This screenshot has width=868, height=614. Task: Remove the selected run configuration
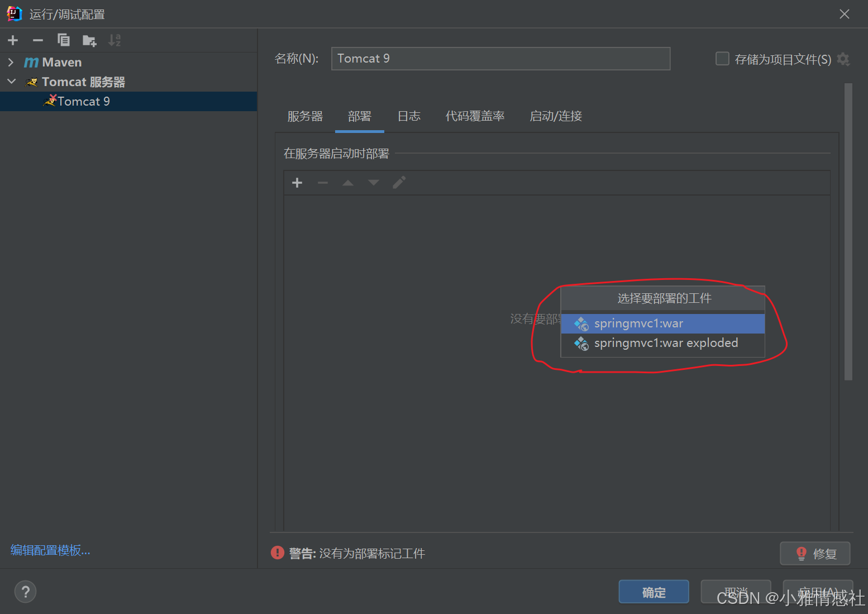pyautogui.click(x=38, y=40)
